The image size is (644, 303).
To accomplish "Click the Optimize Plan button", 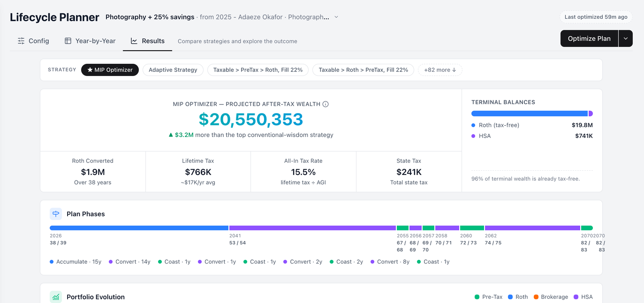I will (x=589, y=38).
